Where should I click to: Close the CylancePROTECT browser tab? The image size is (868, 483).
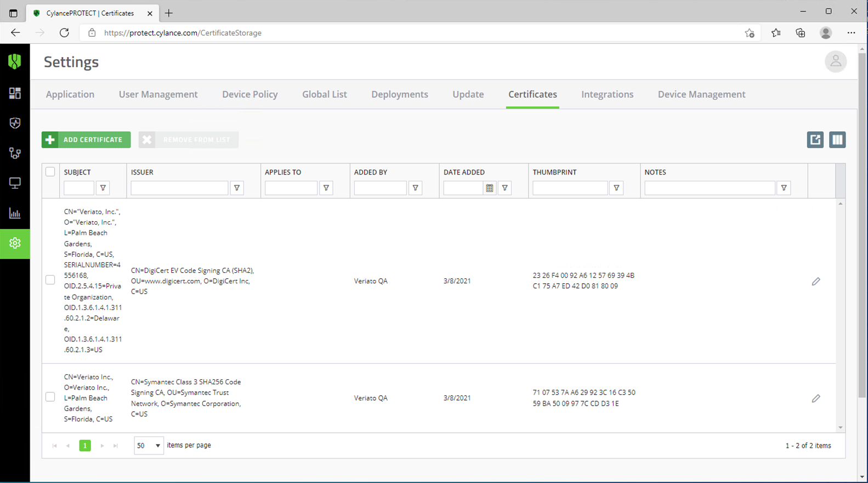tap(150, 13)
